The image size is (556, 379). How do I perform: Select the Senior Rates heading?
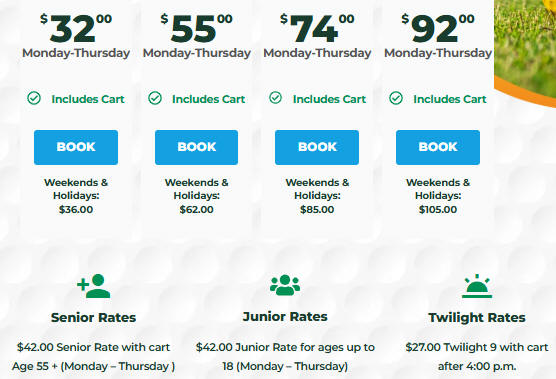point(94,318)
